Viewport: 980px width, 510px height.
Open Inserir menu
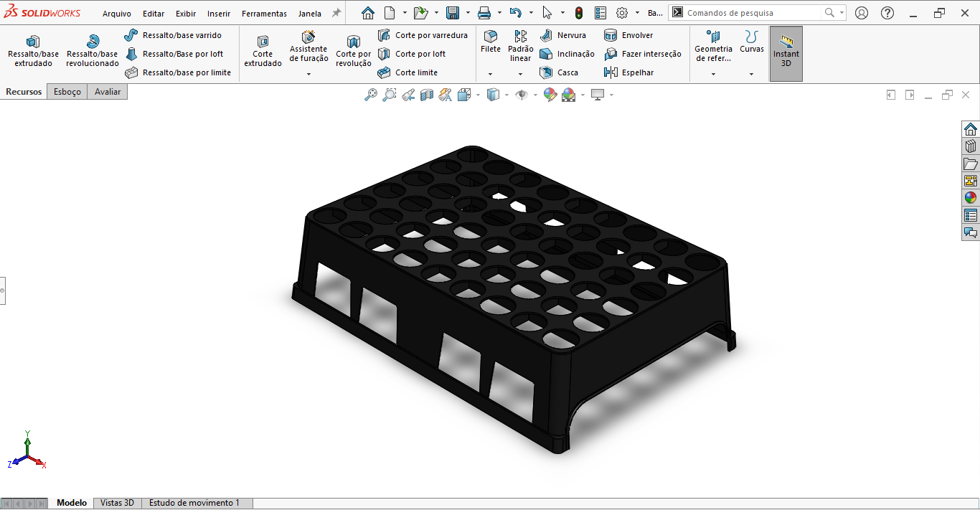[219, 14]
